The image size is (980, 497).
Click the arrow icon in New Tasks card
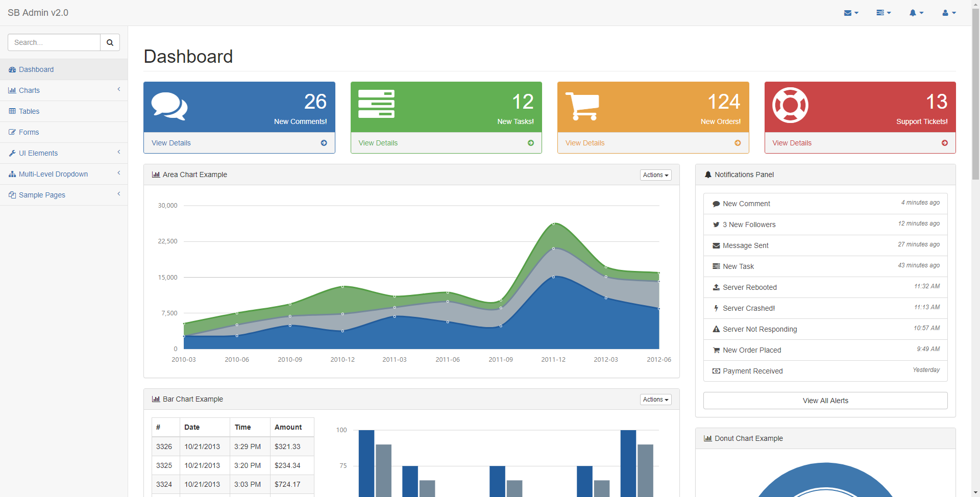click(x=531, y=143)
